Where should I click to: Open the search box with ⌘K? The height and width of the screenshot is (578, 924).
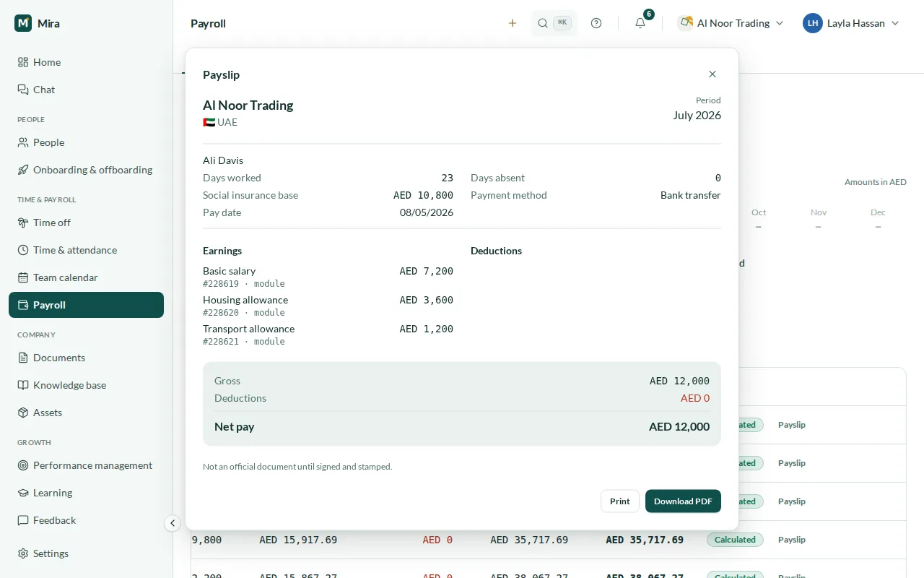pos(554,23)
